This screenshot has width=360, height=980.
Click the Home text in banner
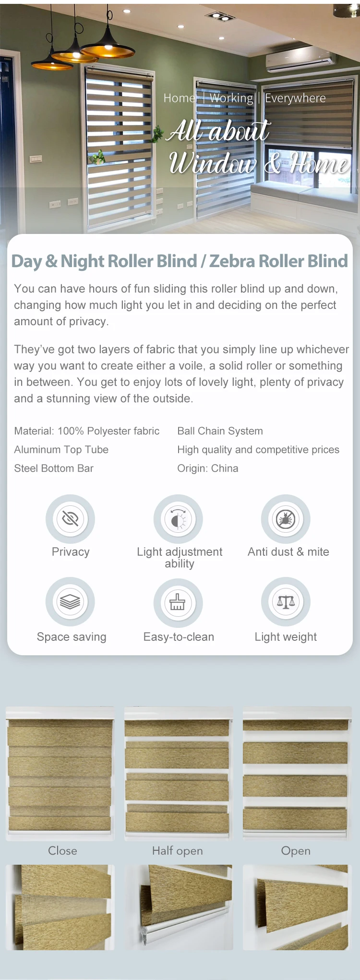click(x=180, y=98)
